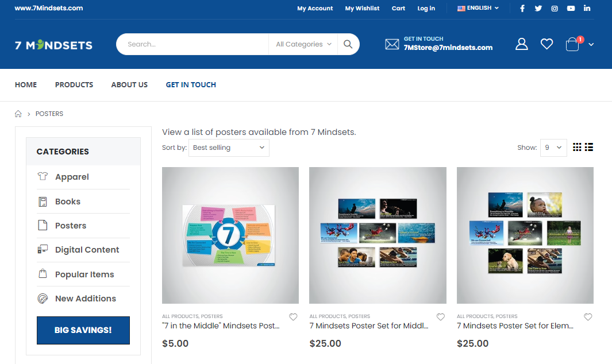The height and width of the screenshot is (364, 612).
Task: Open the YouTube icon in top bar
Action: tap(571, 9)
